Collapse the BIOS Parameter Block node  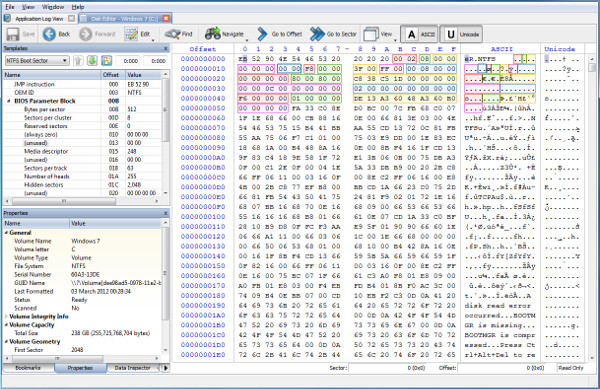pyautogui.click(x=9, y=101)
